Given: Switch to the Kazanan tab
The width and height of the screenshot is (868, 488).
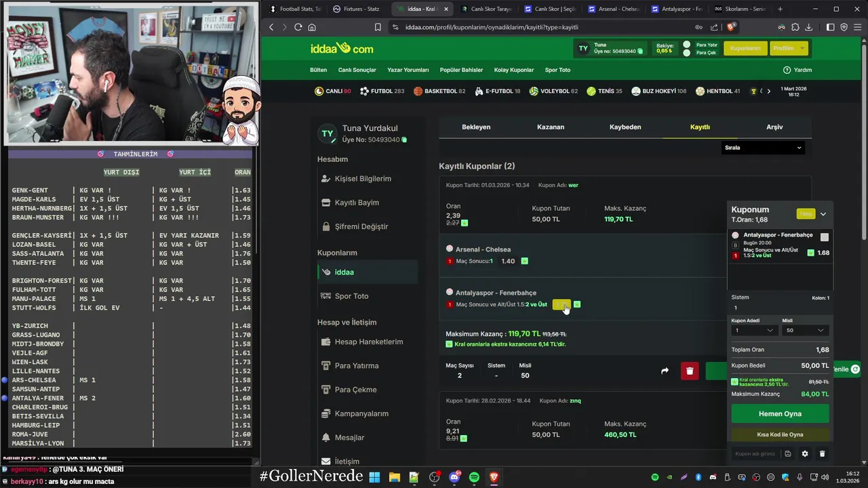Looking at the screenshot, I should click(x=551, y=127).
